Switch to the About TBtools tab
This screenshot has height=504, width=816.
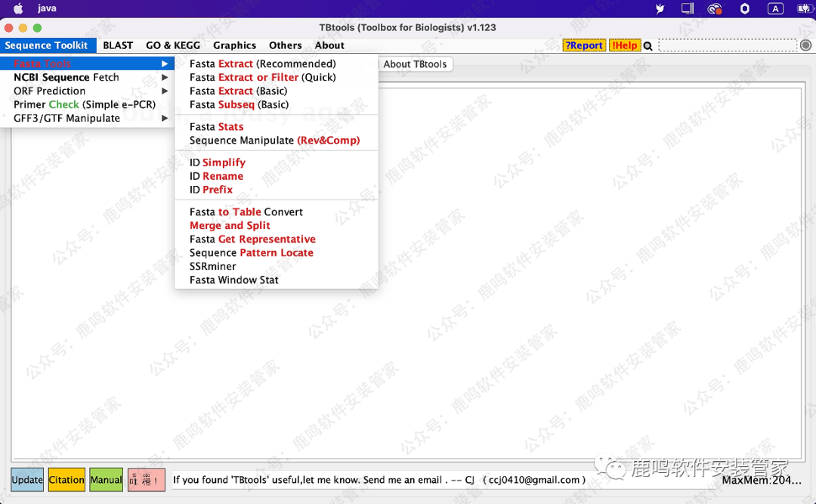point(415,64)
